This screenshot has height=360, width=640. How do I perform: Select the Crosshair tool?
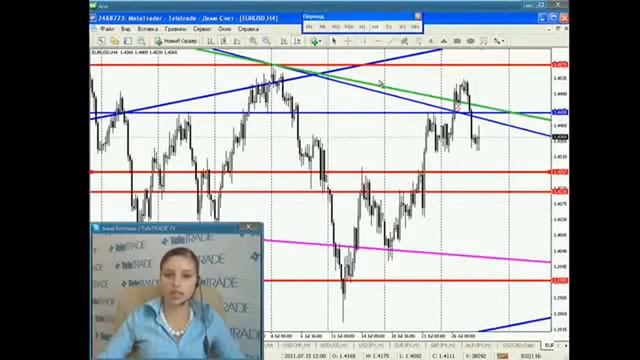[x=348, y=41]
